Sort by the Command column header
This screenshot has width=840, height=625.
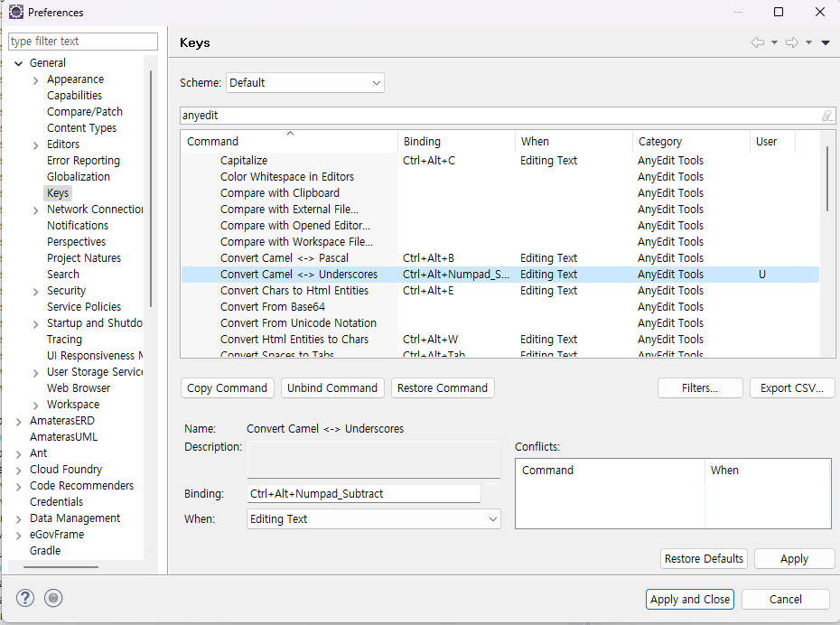pyautogui.click(x=289, y=142)
